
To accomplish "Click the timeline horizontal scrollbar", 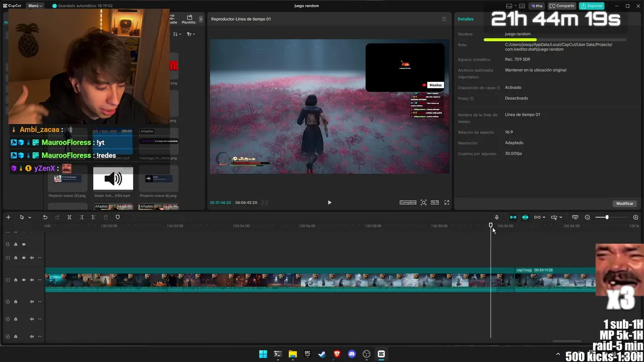I will click(567, 341).
